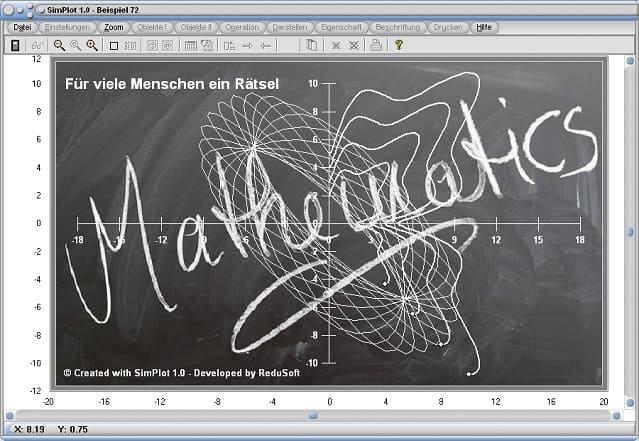
Task: Select the square frame tool icon
Action: 114,46
